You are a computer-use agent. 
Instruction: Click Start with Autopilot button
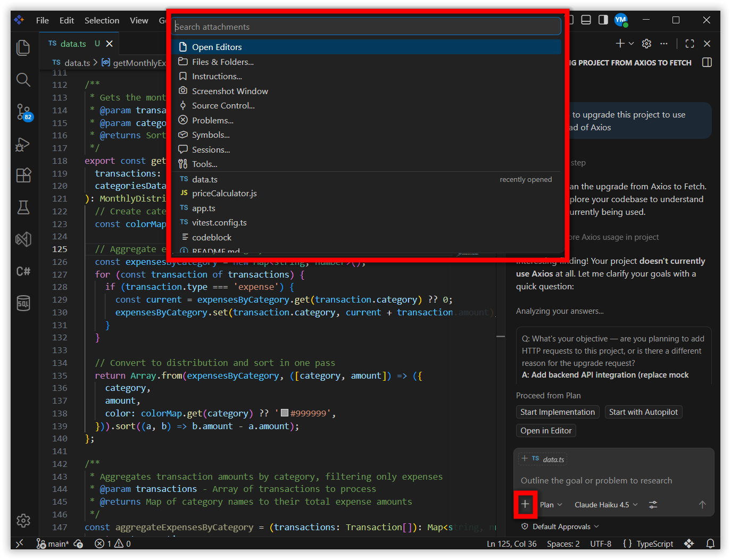(x=643, y=412)
